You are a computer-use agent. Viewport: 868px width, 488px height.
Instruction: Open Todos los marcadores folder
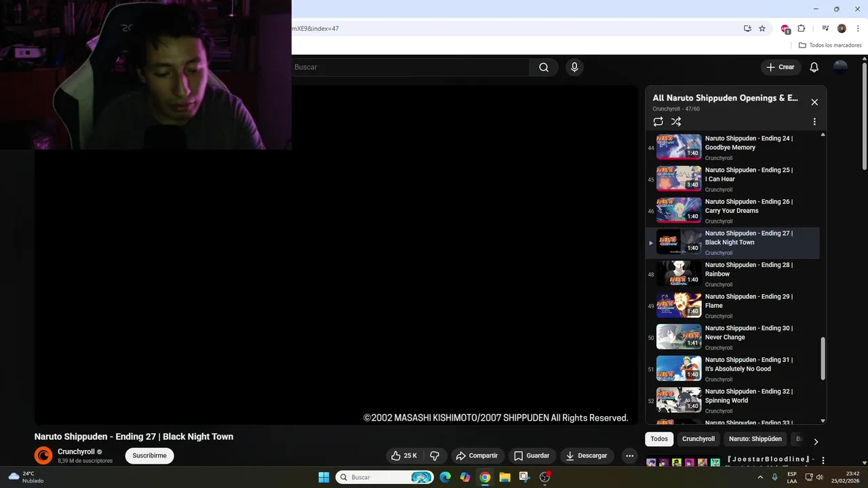[x=830, y=45]
